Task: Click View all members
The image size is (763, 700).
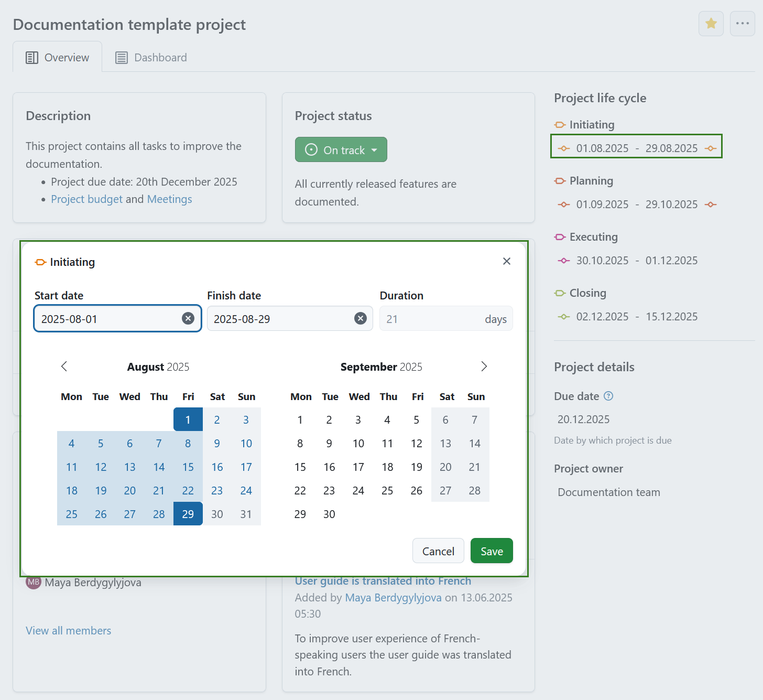Action: click(68, 630)
